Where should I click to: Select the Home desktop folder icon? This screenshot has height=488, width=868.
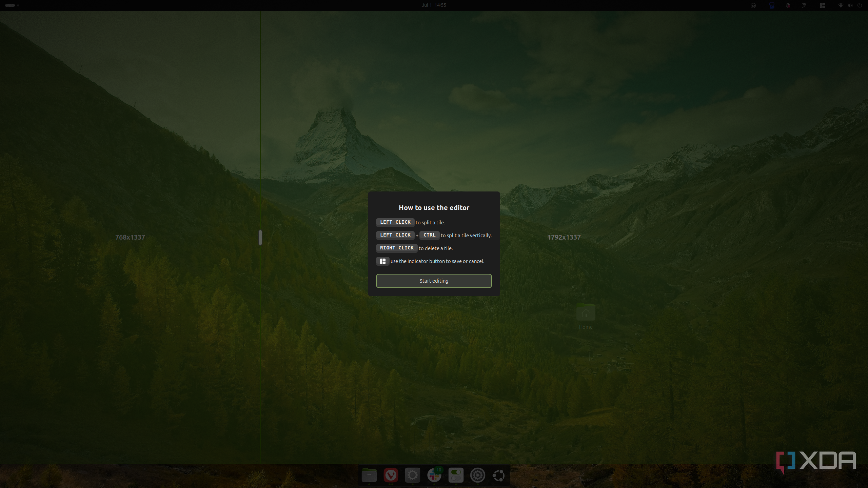[586, 317]
